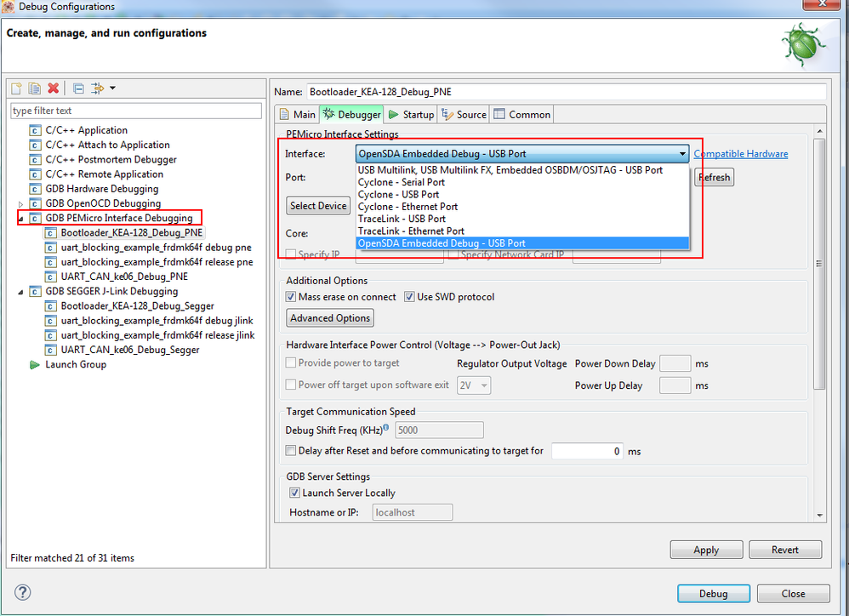Select uart_blocking_example_frdmk64f debug pne
The width and height of the screenshot is (849, 616).
click(x=156, y=247)
